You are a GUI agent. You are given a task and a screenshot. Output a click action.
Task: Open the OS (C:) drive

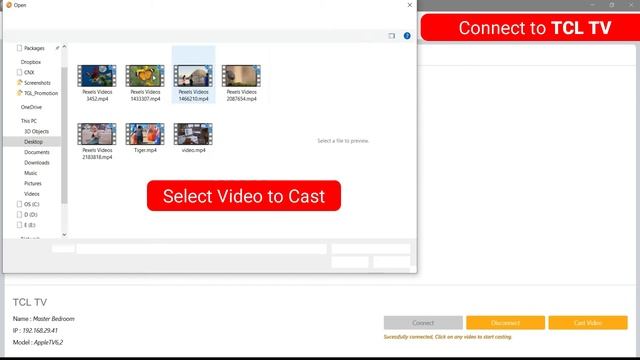(31, 204)
